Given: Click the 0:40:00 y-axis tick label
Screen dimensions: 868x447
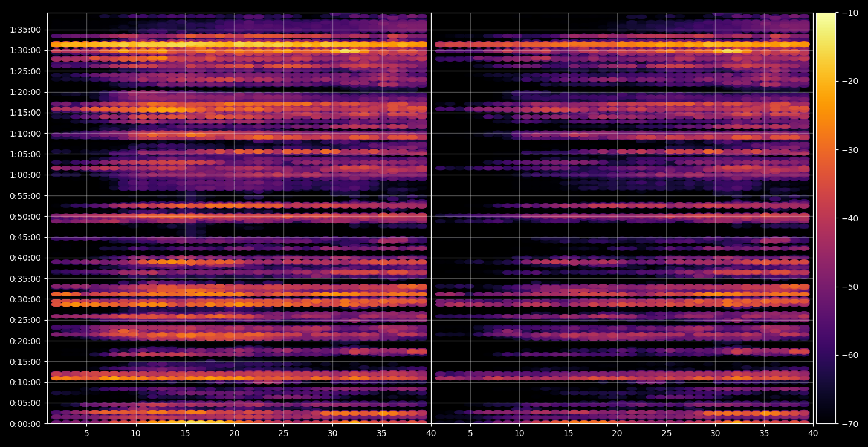Looking at the screenshot, I should click(x=25, y=258).
